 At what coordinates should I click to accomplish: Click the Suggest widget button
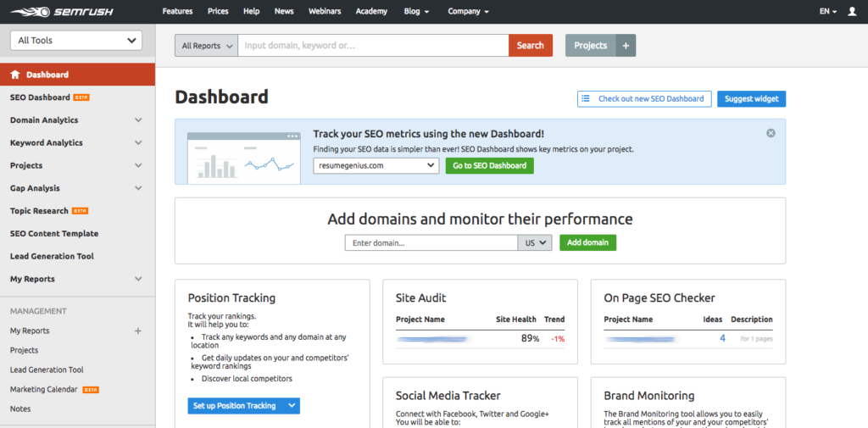[752, 99]
